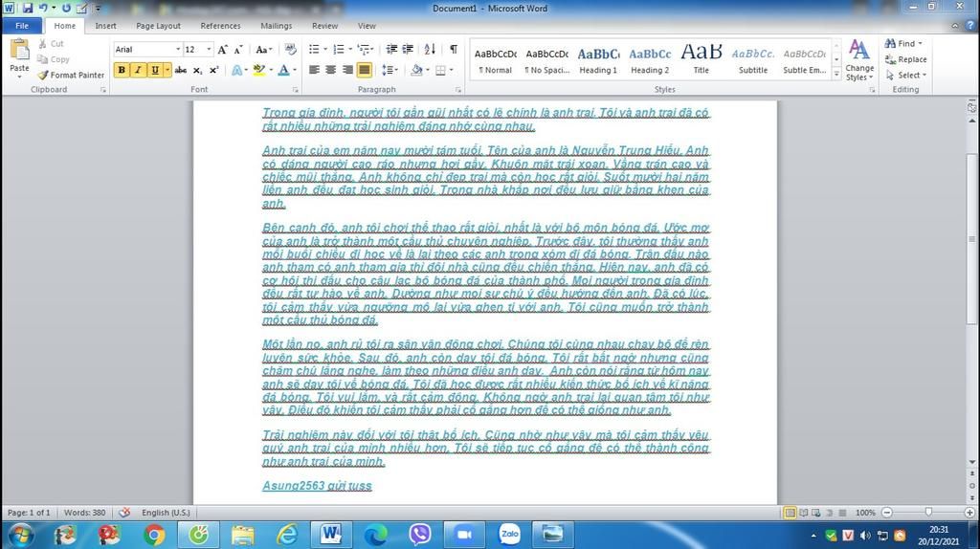The image size is (980, 549).
Task: Click English (U.S.) language indicator
Action: [166, 512]
